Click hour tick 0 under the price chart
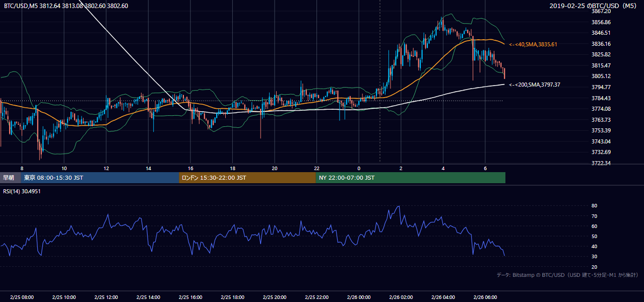The image size is (644, 302). pyautogui.click(x=358, y=168)
